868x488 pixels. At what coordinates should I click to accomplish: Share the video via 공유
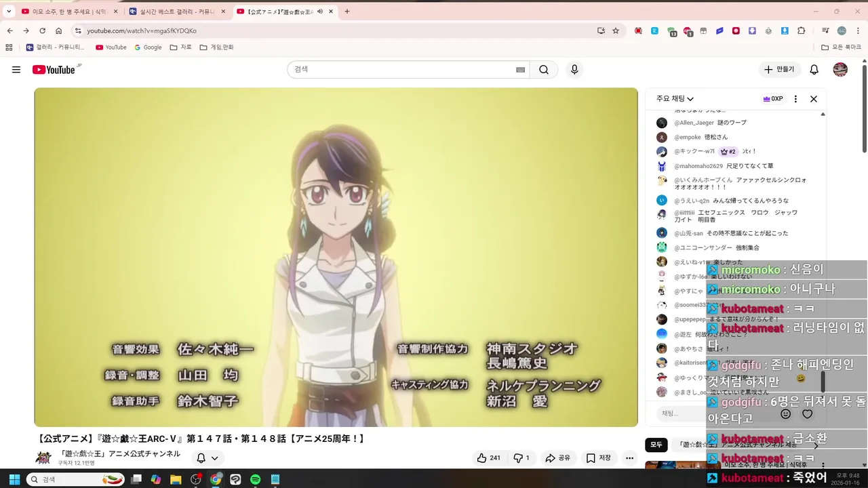[558, 458]
